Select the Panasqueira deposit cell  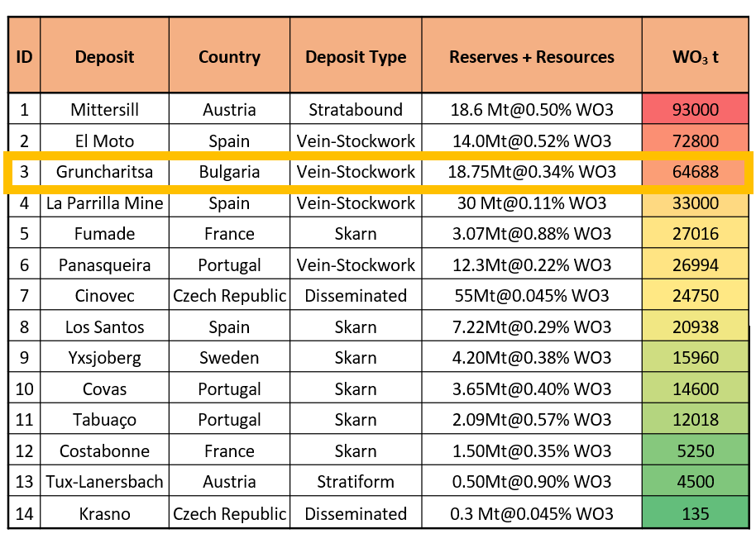pos(104,265)
